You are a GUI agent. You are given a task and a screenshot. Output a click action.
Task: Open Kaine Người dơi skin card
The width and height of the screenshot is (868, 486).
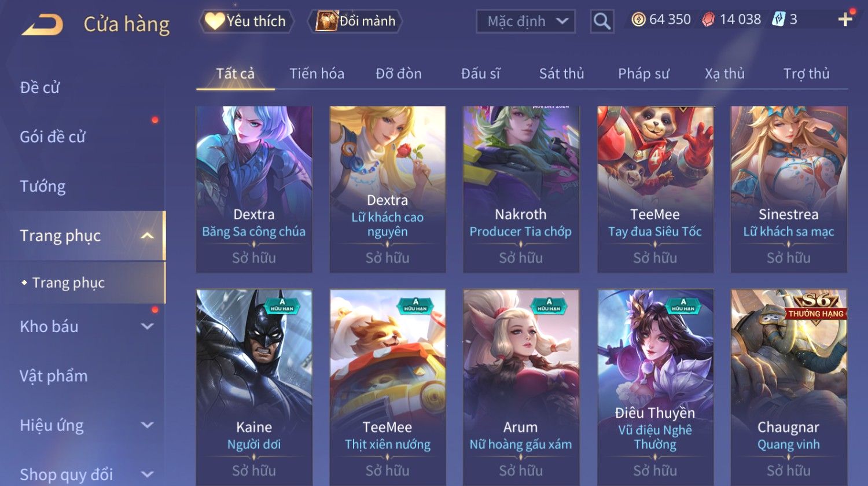(x=254, y=387)
